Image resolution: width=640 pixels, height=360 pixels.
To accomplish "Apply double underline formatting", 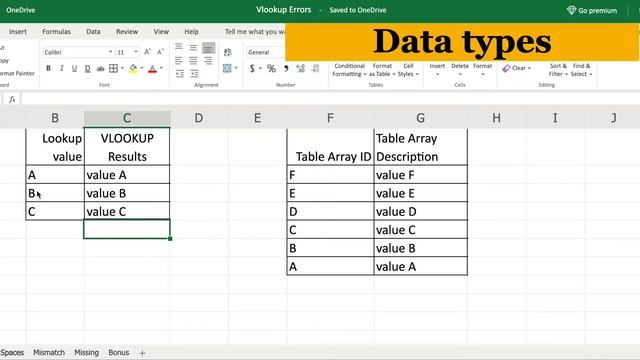I will tap(87, 69).
